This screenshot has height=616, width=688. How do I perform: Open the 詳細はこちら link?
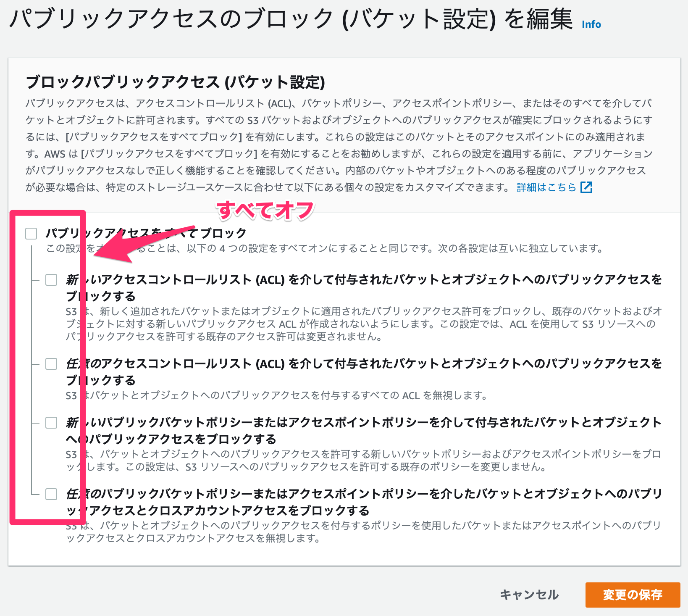click(546, 187)
